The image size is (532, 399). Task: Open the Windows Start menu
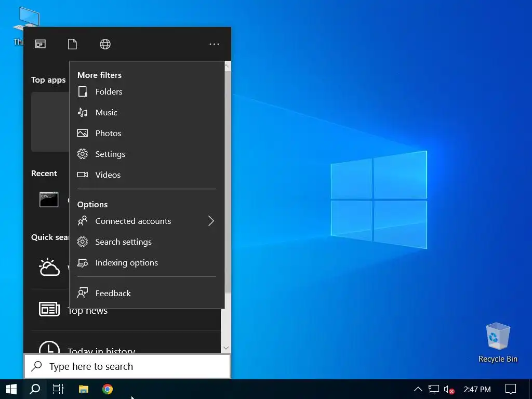[x=11, y=389]
